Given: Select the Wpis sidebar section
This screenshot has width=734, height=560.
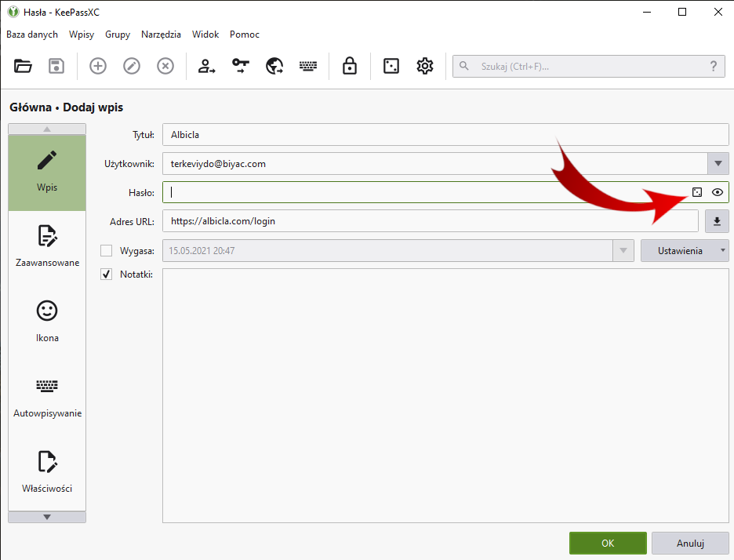Looking at the screenshot, I should click(x=47, y=173).
